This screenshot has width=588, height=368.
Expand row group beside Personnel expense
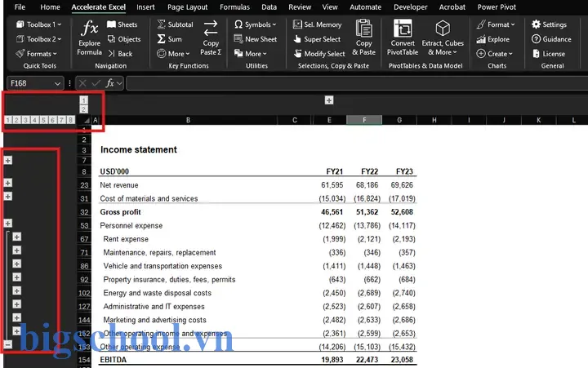pyautogui.click(x=8, y=224)
